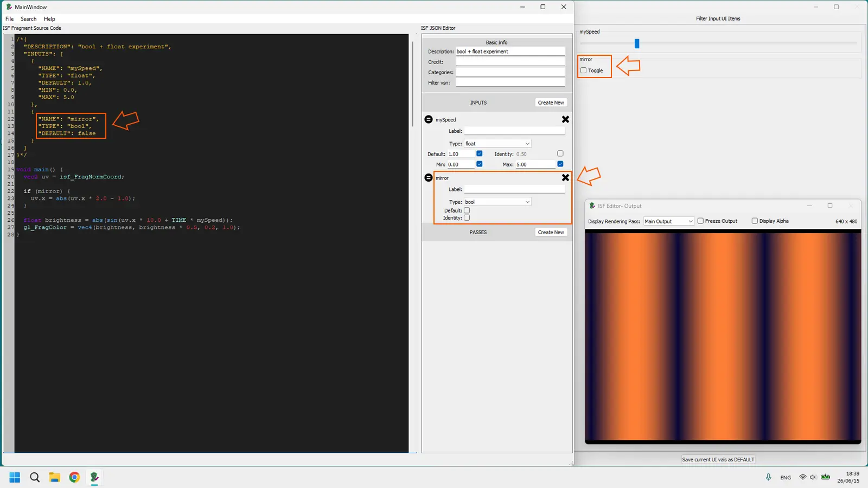The width and height of the screenshot is (868, 488).
Task: Enable the mirror Toggle checkbox
Action: pyautogui.click(x=583, y=70)
